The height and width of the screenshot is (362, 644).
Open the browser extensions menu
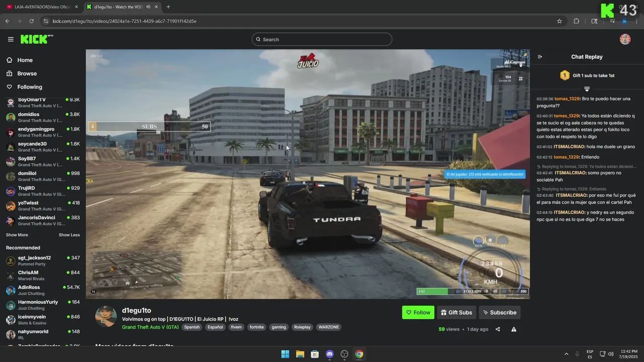click(576, 21)
